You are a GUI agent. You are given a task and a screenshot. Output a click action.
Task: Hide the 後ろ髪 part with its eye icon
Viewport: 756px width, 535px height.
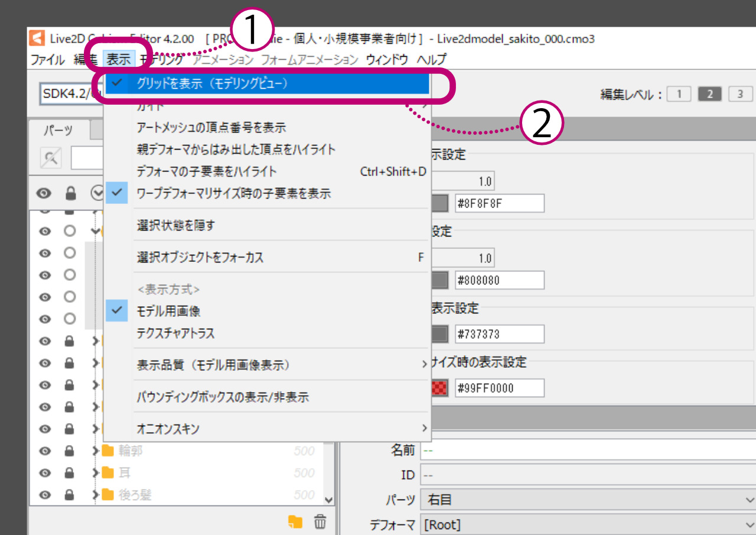pyautogui.click(x=44, y=495)
